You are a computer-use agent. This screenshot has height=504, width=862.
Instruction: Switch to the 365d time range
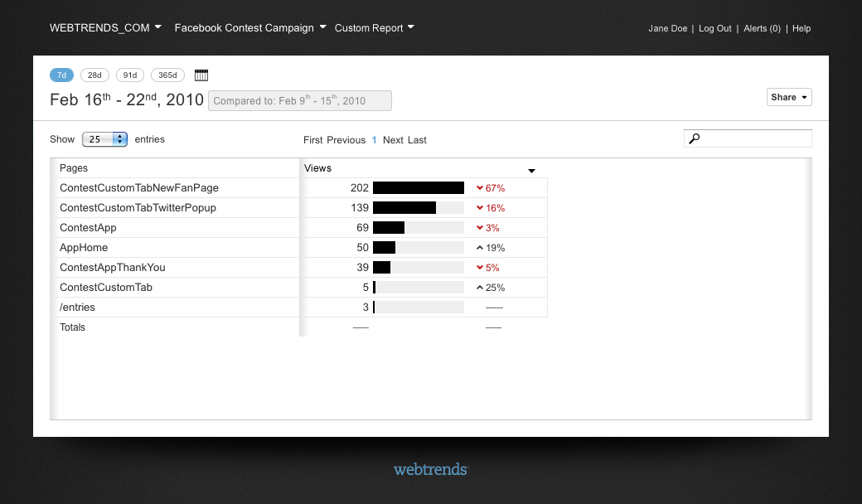(x=167, y=75)
